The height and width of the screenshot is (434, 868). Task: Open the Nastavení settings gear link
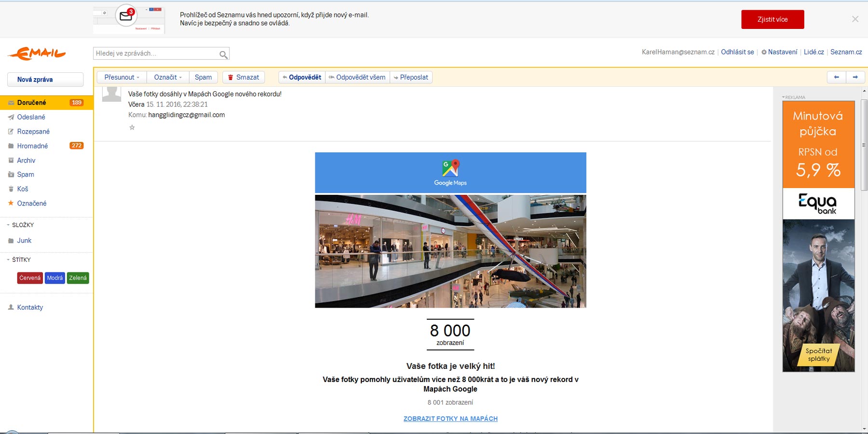779,52
